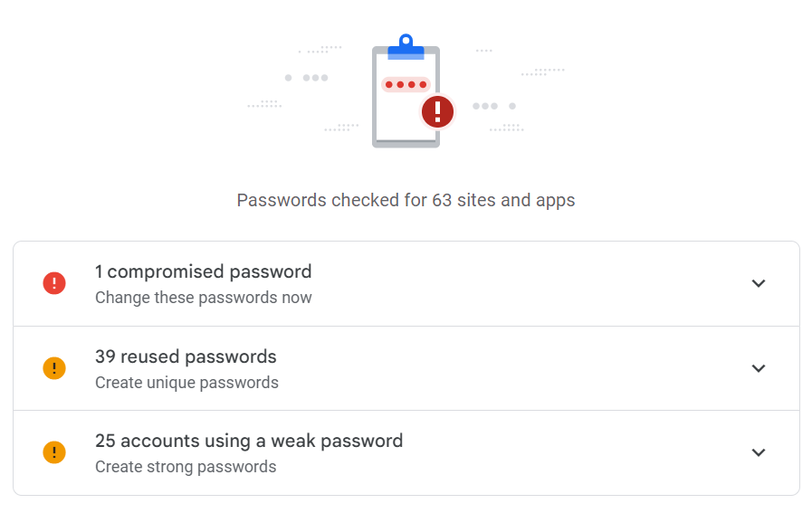Select the compromised password row
This screenshot has height=532, width=812.
click(406, 283)
